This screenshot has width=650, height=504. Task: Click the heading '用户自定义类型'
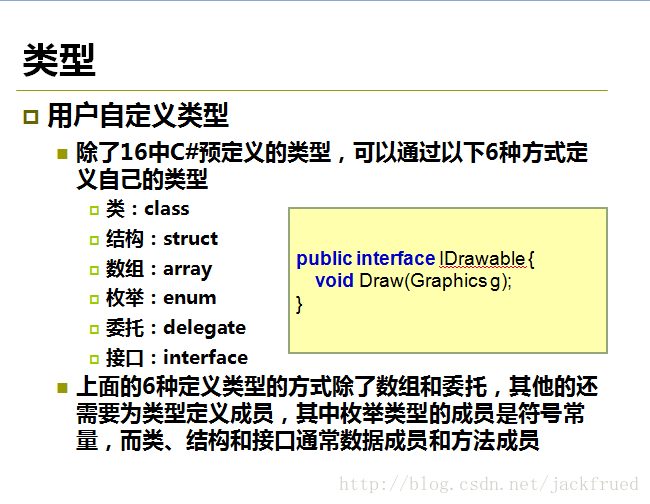click(x=138, y=115)
